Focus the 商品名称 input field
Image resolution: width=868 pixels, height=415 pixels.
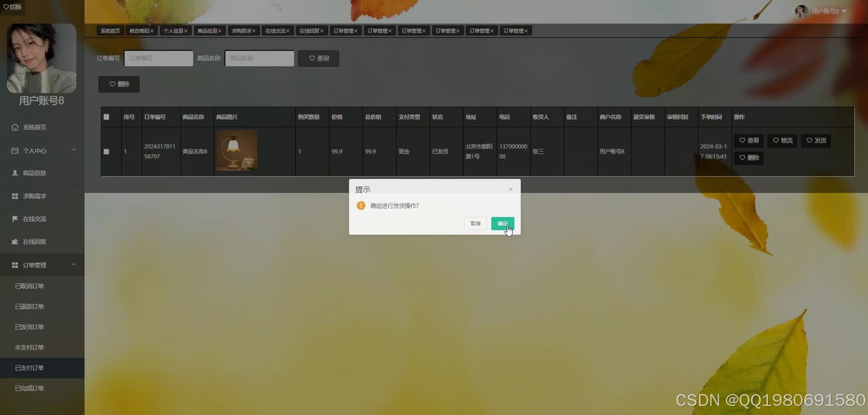click(259, 59)
